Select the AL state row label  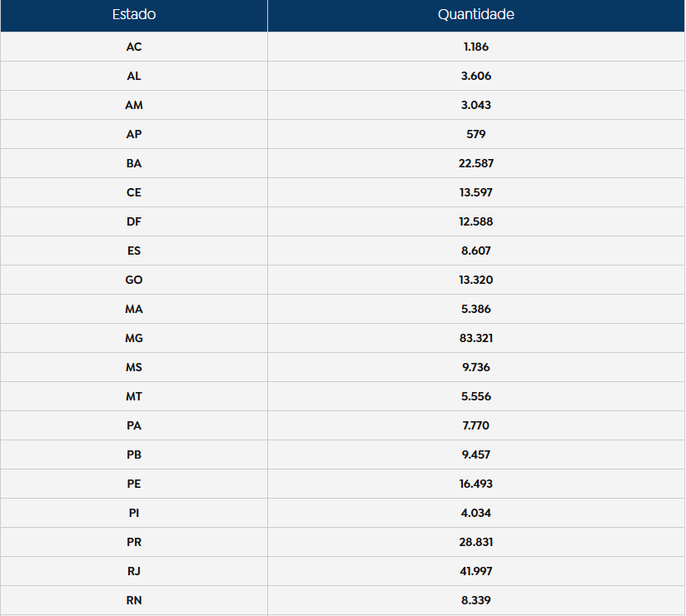(x=134, y=76)
